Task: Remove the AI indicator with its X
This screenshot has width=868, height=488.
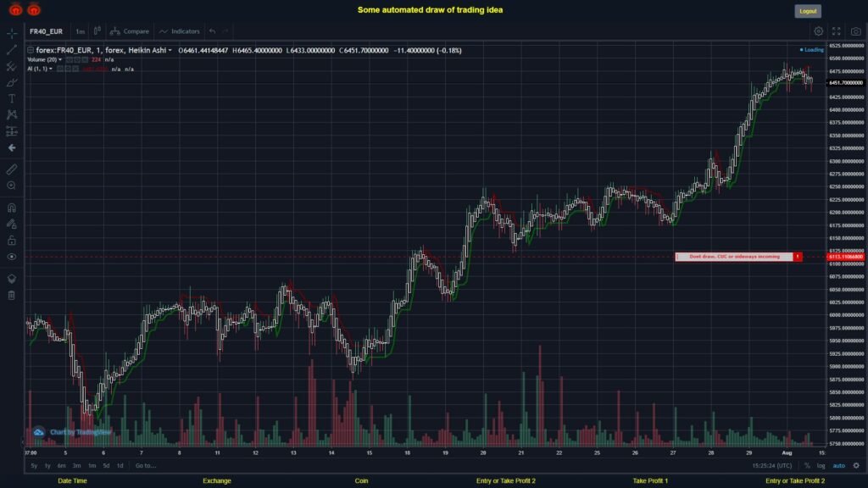Action: pyautogui.click(x=75, y=69)
